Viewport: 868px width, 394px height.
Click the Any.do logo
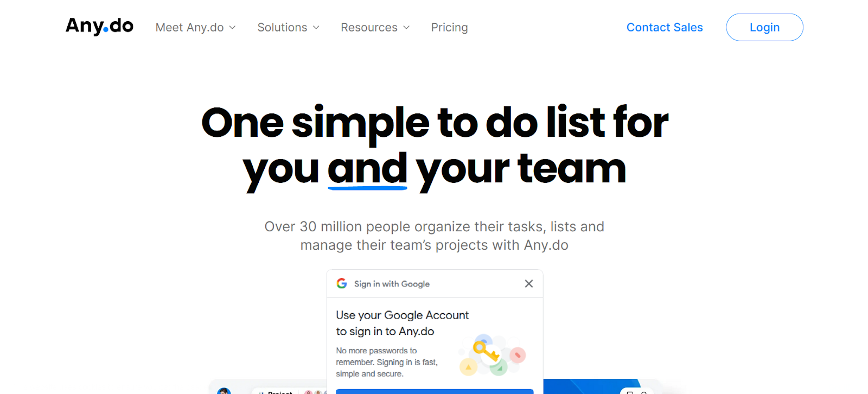point(99,26)
